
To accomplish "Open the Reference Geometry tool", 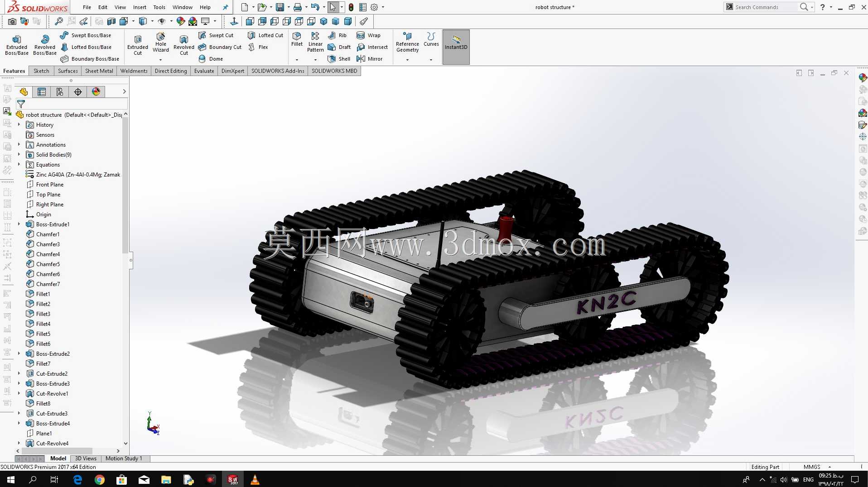I will point(407,42).
